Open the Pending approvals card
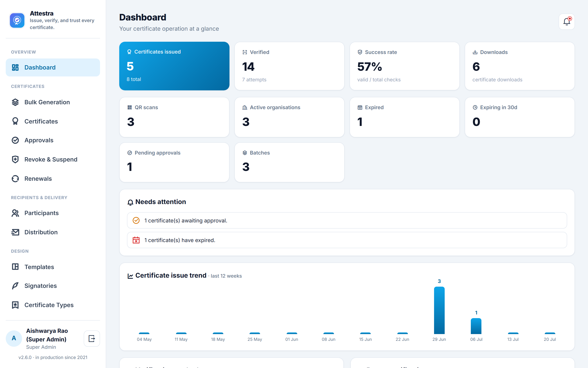The height and width of the screenshot is (368, 588). 174,162
